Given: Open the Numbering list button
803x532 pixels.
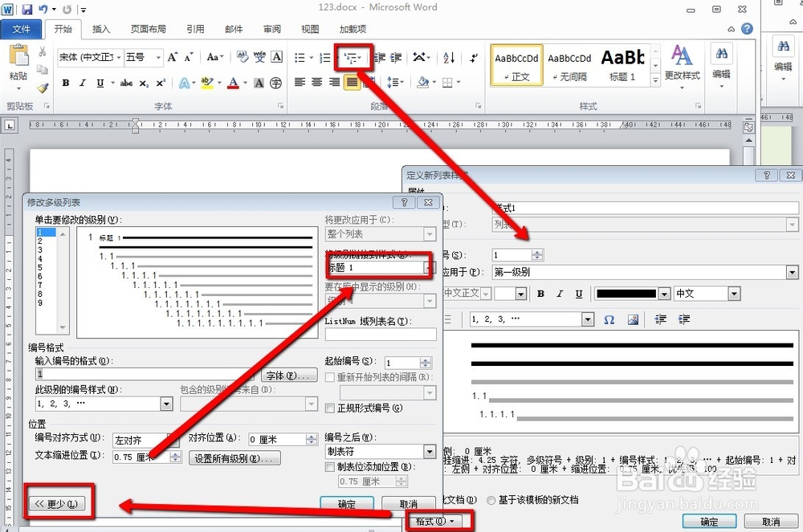Looking at the screenshot, I should (x=325, y=58).
